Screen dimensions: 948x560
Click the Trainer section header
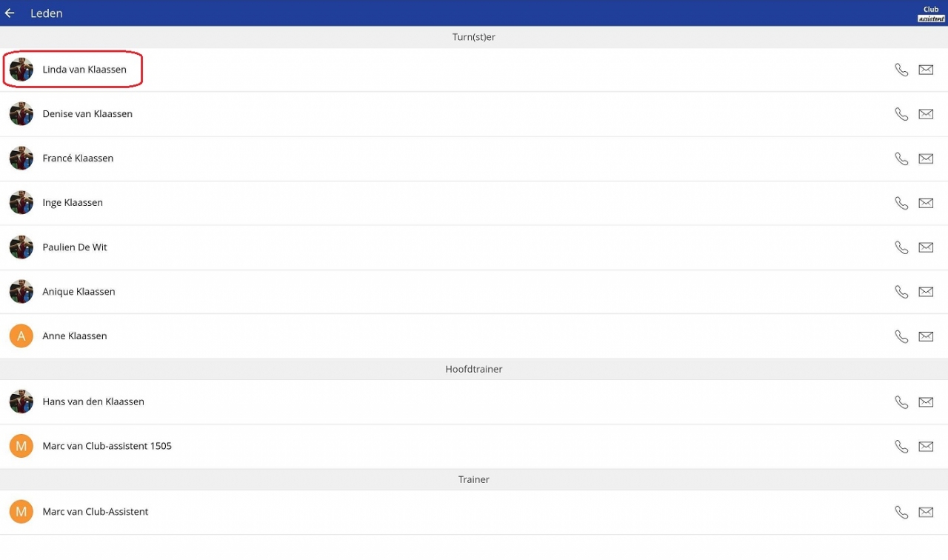coord(474,479)
